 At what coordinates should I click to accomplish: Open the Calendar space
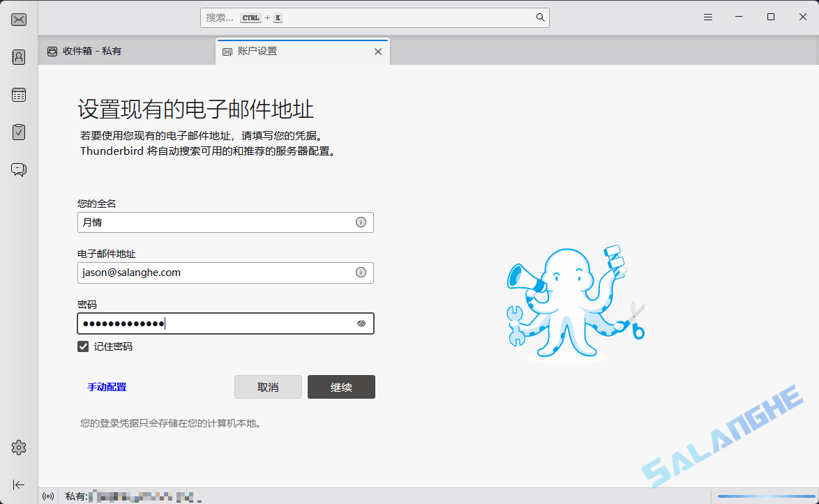click(19, 94)
